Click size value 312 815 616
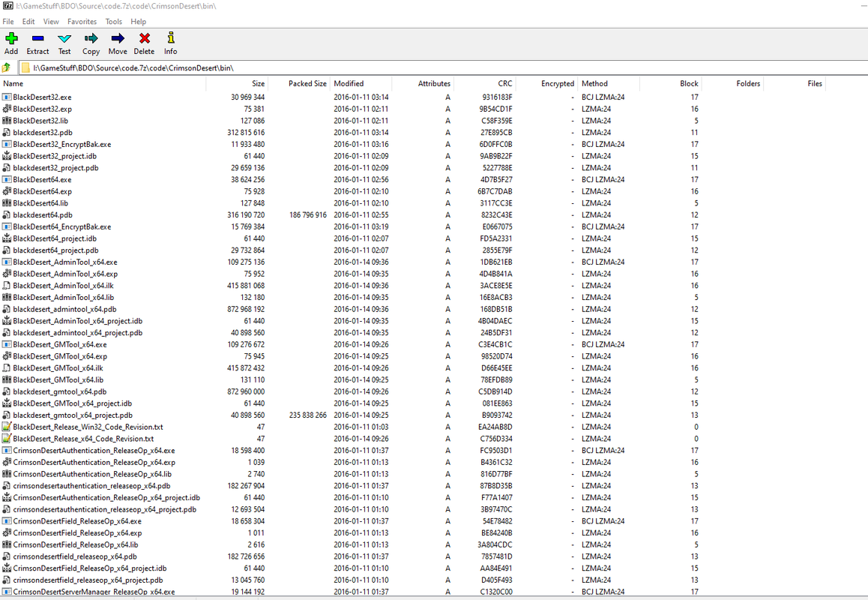This screenshot has height=600, width=868. point(246,133)
